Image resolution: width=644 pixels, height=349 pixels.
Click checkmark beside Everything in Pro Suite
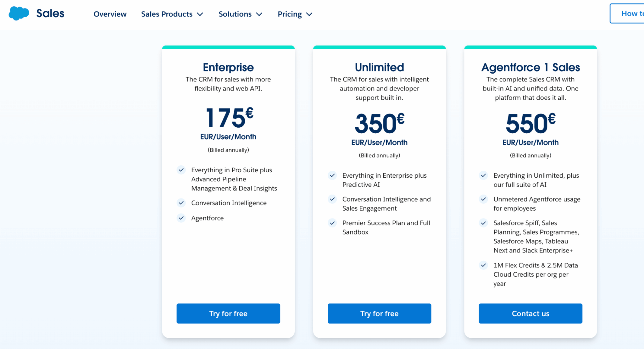tap(181, 170)
